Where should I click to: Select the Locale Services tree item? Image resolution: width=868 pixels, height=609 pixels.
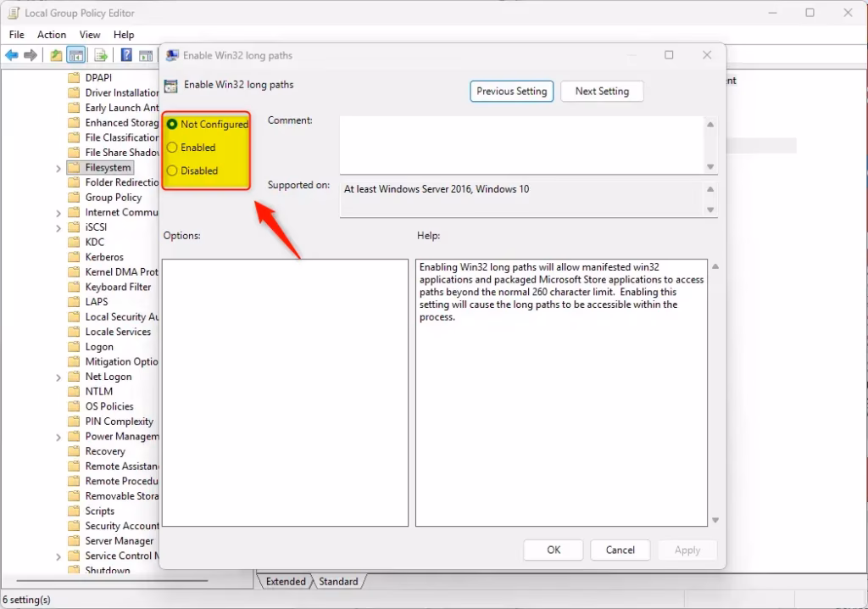118,332
